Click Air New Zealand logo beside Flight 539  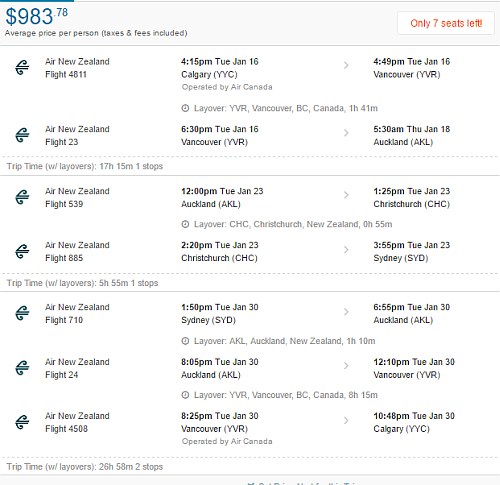tap(22, 197)
